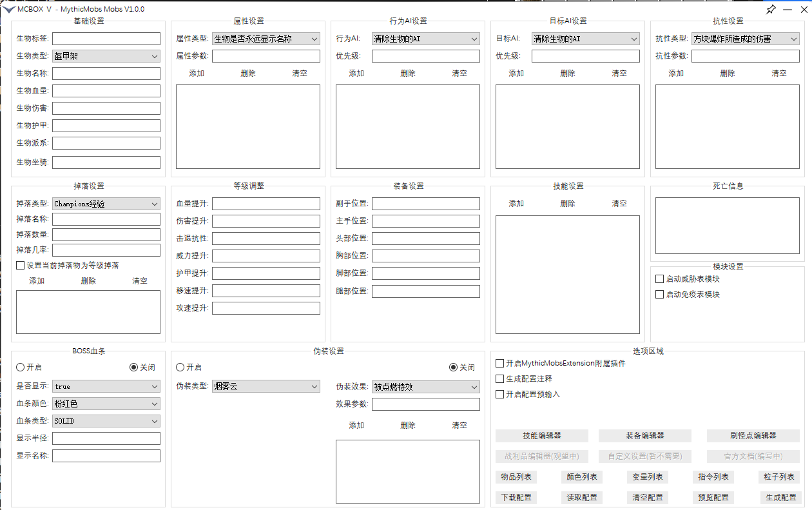Click 清空配置 button

click(x=648, y=498)
